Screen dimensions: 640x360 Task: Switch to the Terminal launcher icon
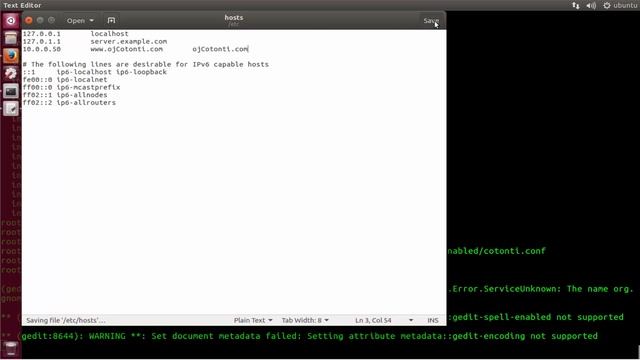11,91
